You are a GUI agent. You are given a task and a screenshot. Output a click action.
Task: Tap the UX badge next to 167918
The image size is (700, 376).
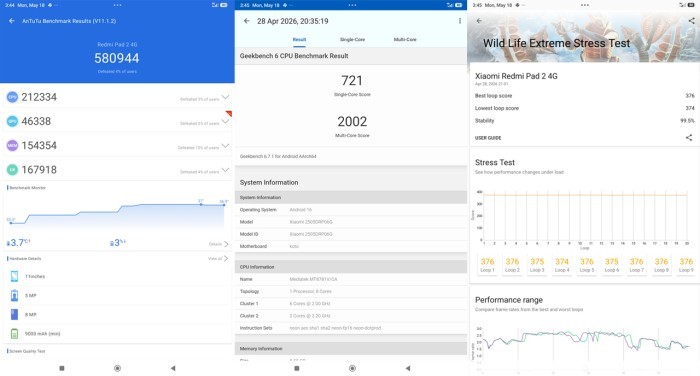click(x=12, y=170)
